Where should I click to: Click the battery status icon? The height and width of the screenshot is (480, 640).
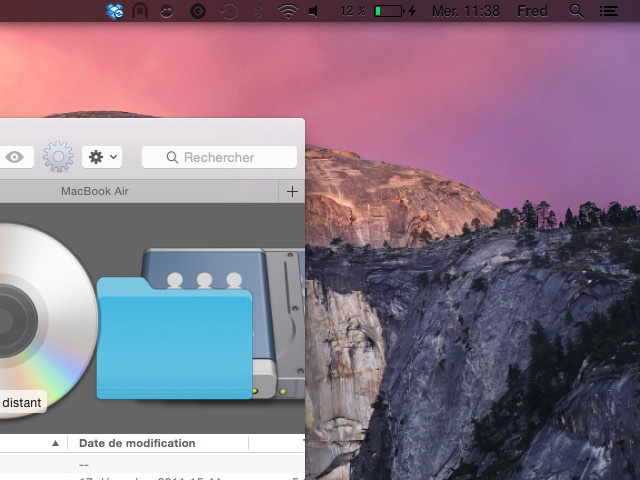point(395,11)
